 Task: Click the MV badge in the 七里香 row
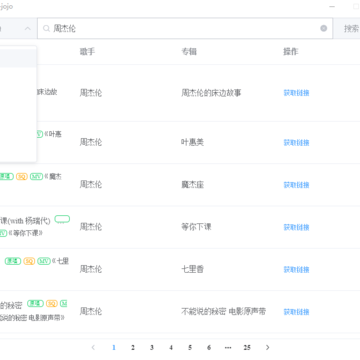[x=44, y=261]
